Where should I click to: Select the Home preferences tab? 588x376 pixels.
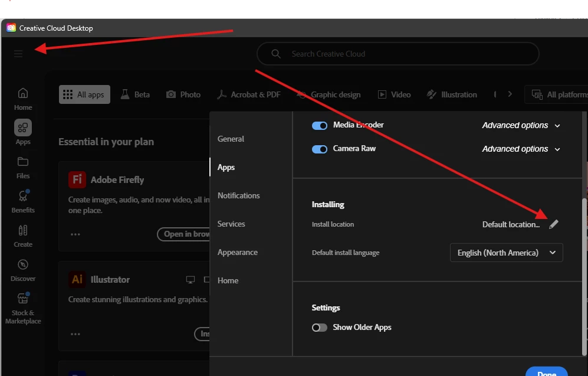[x=228, y=281]
